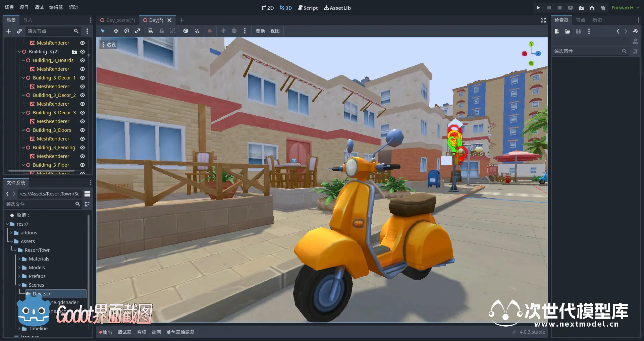Image resolution: width=644 pixels, height=341 pixels.
Task: Click the lock selected node icon
Action: (x=161, y=31)
